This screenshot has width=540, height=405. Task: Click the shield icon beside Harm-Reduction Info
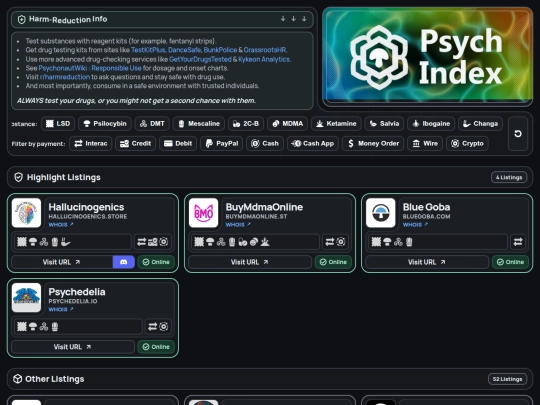click(21, 20)
